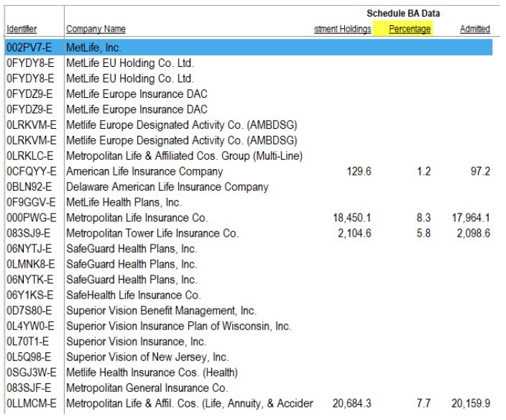The height and width of the screenshot is (420, 506).
Task: Select admitted value 2,098.6
Action: click(474, 234)
